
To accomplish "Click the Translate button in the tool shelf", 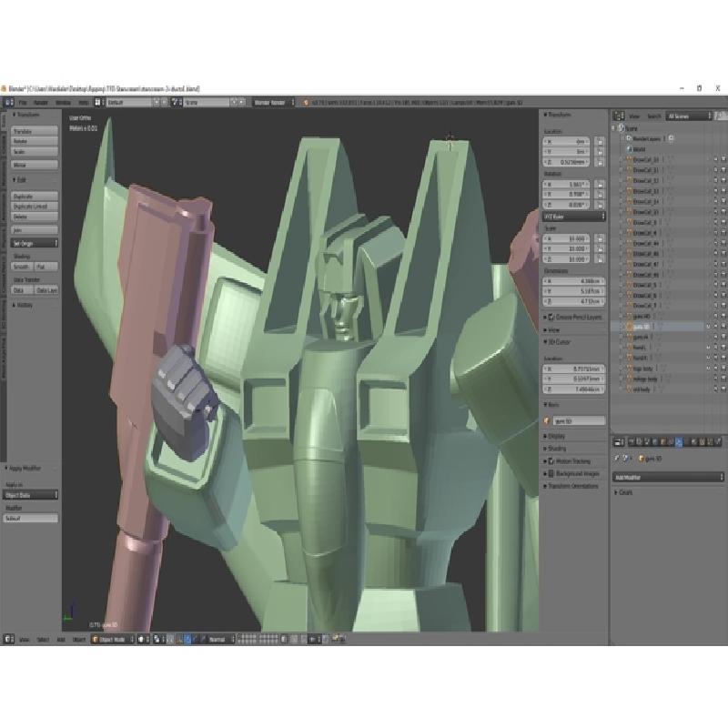I will 35,131.
